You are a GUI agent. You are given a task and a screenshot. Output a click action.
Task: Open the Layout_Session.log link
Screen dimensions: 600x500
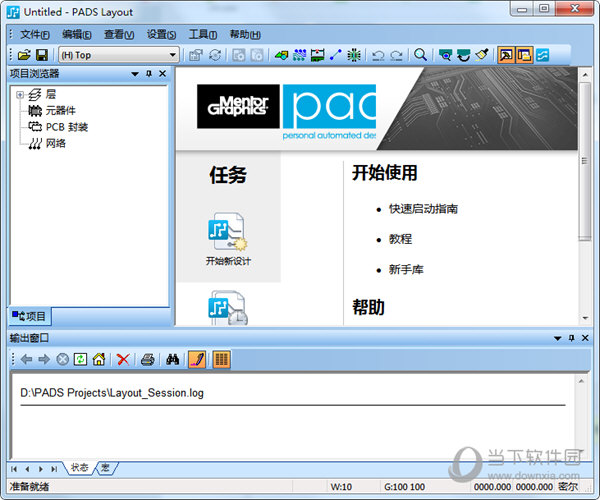coord(112,393)
